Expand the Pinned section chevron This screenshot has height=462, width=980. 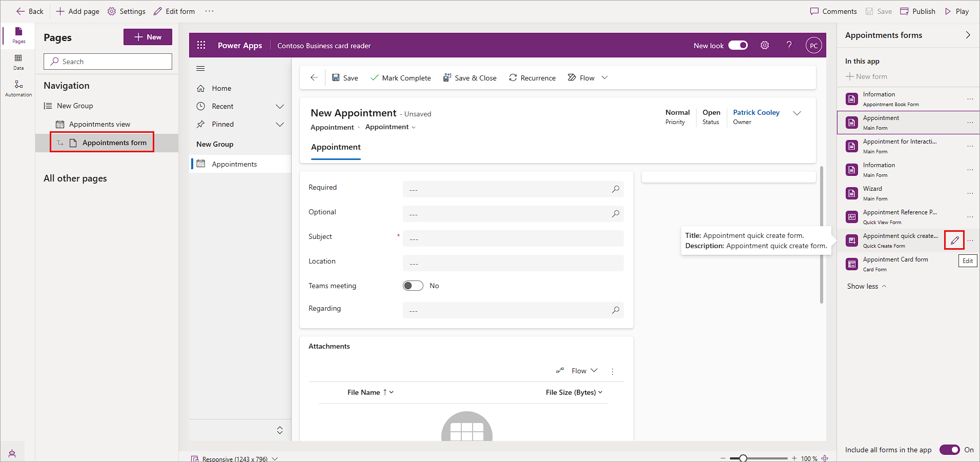tap(280, 124)
